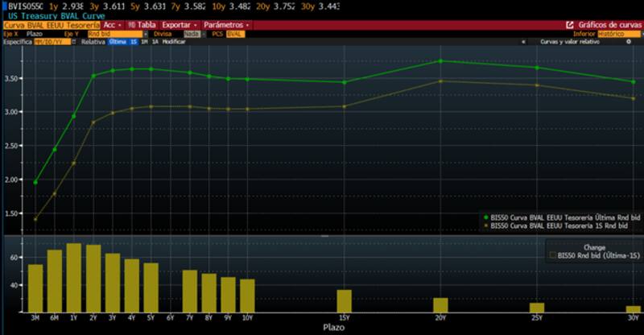Click the Específica date input field

(51, 41)
